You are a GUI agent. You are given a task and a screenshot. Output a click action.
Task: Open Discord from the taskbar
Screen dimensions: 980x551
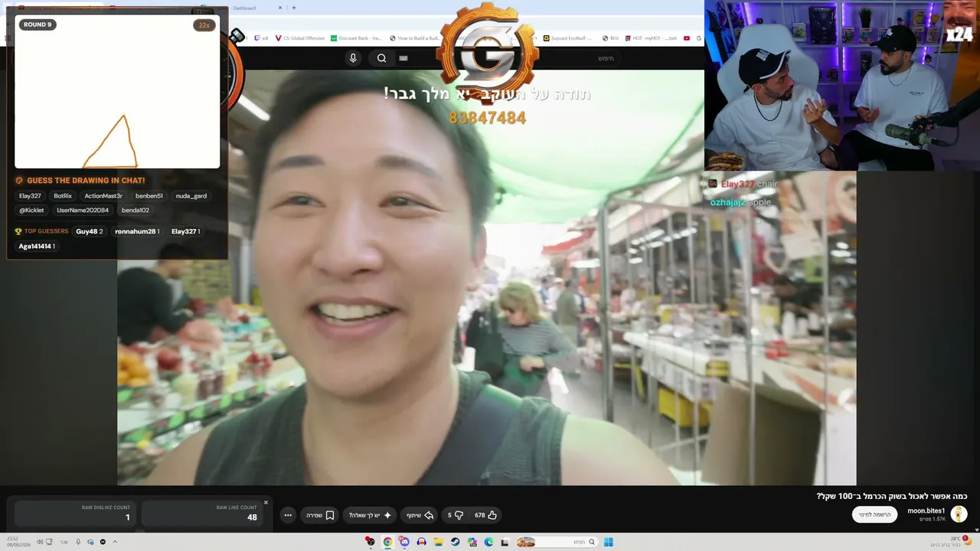(x=404, y=542)
